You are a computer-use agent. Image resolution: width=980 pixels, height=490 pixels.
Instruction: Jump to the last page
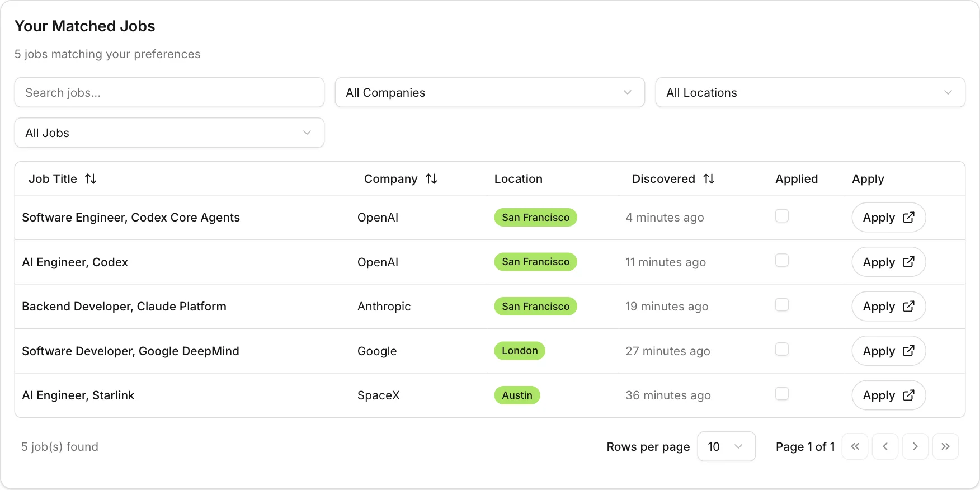coord(945,446)
